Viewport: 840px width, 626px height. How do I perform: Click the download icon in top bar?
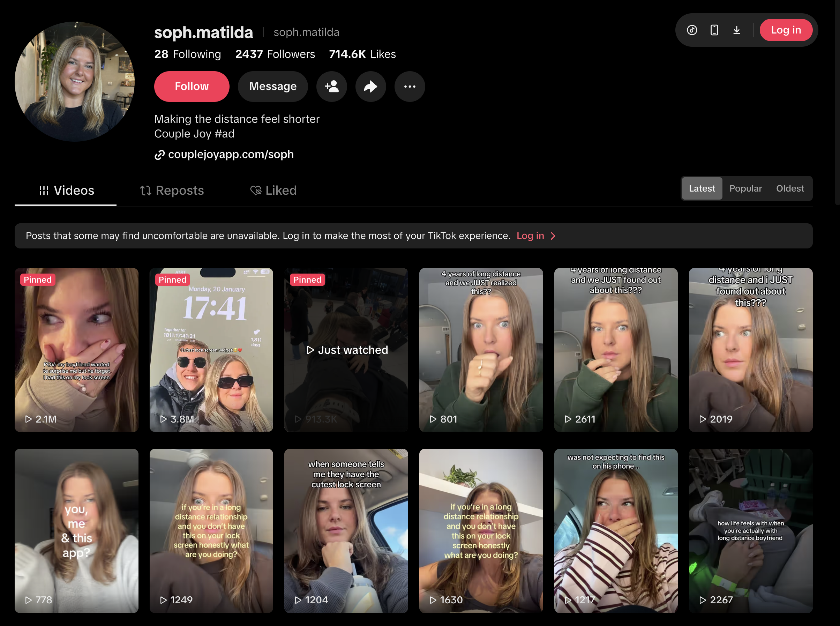(x=737, y=30)
